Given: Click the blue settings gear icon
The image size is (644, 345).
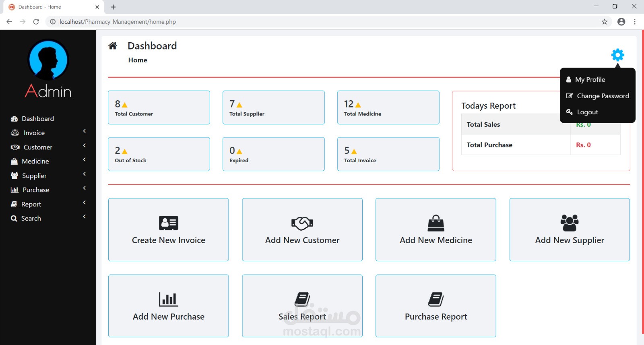Looking at the screenshot, I should (x=617, y=55).
